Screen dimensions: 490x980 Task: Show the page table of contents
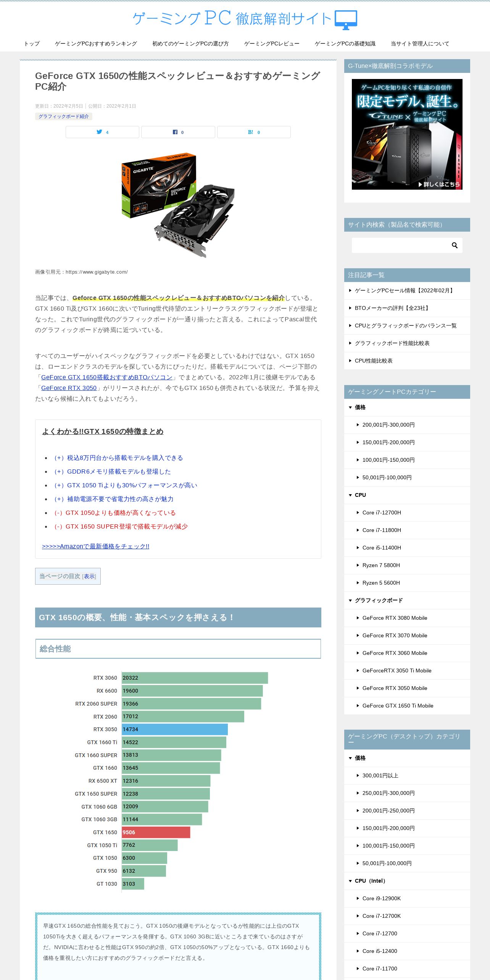tap(90, 576)
